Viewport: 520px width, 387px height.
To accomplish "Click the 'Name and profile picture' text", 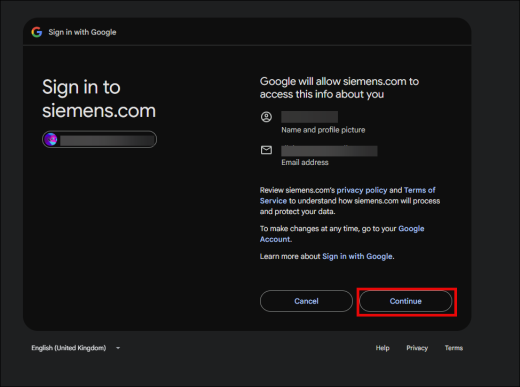I will pos(323,130).
